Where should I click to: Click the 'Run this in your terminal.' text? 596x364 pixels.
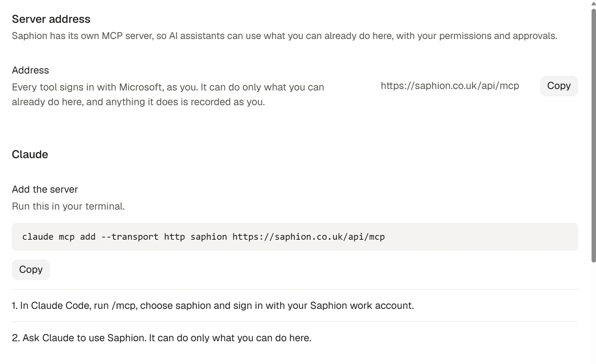click(68, 206)
